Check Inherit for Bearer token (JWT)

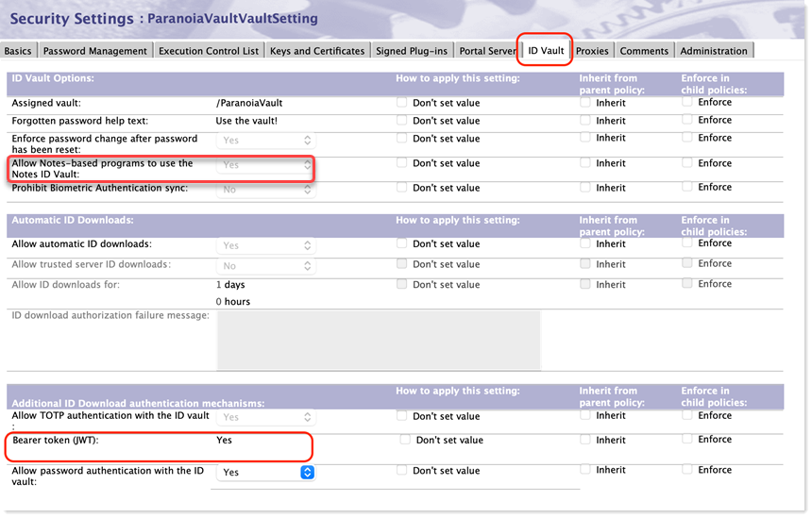click(585, 440)
